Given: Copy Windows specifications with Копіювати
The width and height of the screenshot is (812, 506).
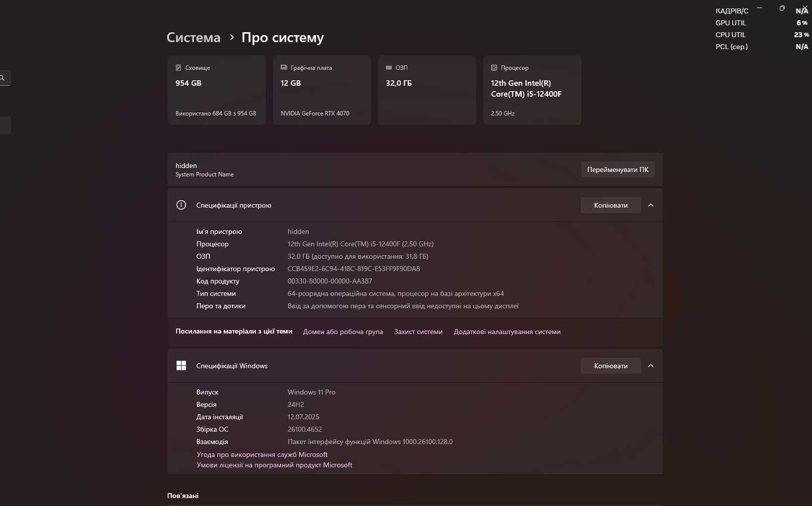Looking at the screenshot, I should click(611, 366).
